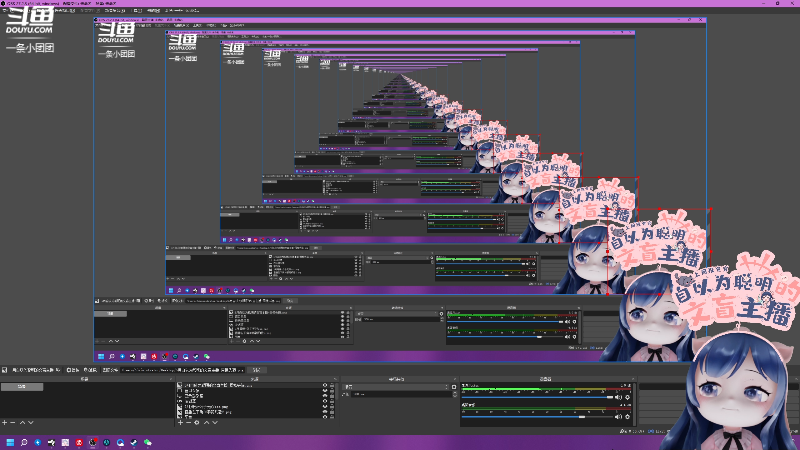Remove the selected source with the minus icon
Image resolution: width=800 pixels, height=450 pixels.
click(188, 422)
